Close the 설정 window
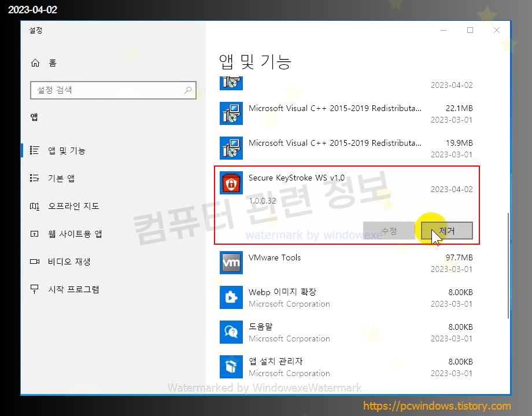The height and width of the screenshot is (416, 532). click(x=497, y=30)
